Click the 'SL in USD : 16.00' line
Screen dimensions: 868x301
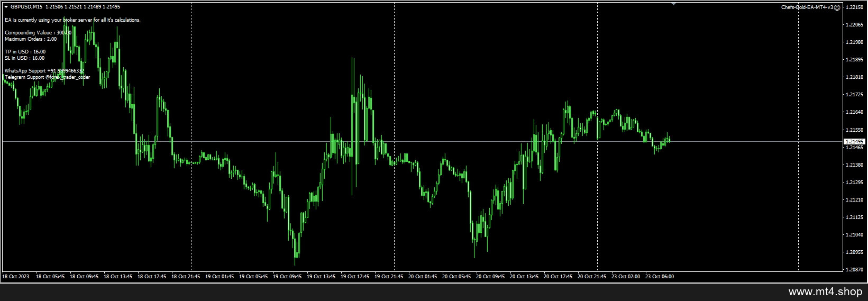tap(24, 58)
